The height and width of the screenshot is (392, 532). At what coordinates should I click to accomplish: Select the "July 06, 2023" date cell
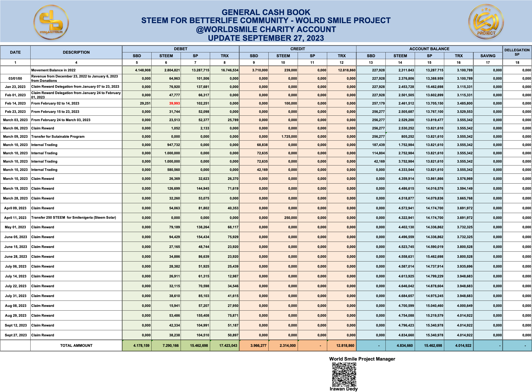(16, 266)
